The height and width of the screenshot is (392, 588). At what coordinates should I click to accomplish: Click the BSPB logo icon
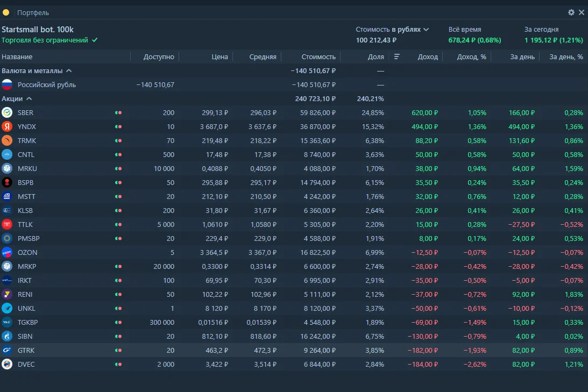pos(7,182)
